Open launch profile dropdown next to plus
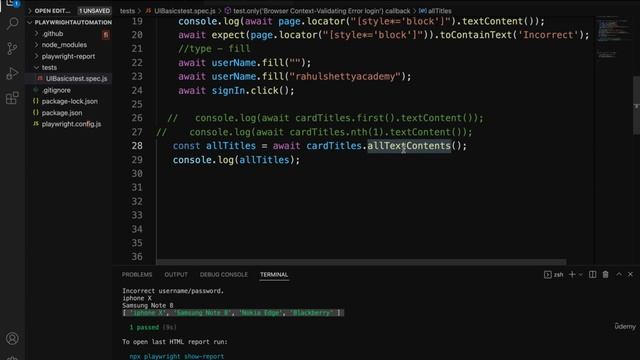 (580, 275)
